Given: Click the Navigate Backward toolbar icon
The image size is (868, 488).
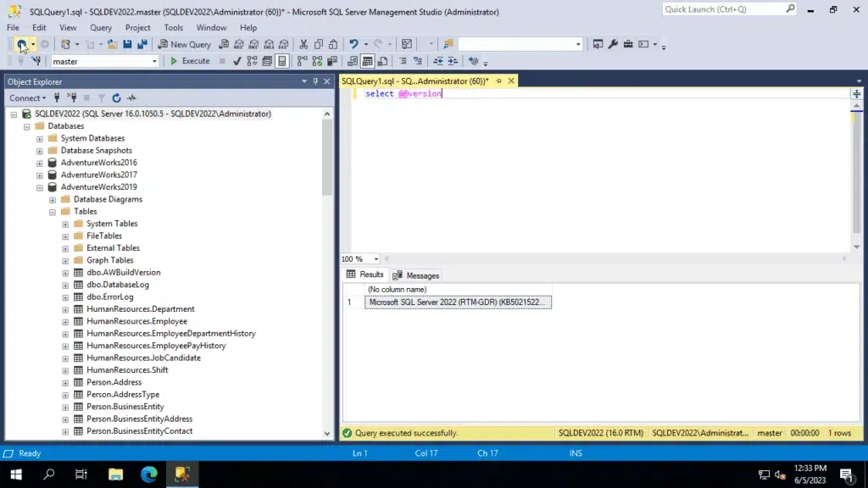Looking at the screenshot, I should 21,44.
